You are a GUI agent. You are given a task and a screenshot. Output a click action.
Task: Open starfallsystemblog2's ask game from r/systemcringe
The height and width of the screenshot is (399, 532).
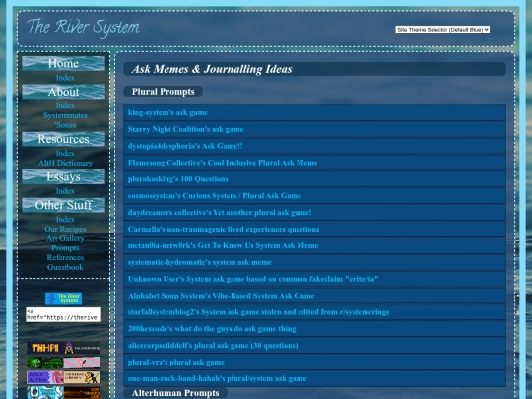314,312
